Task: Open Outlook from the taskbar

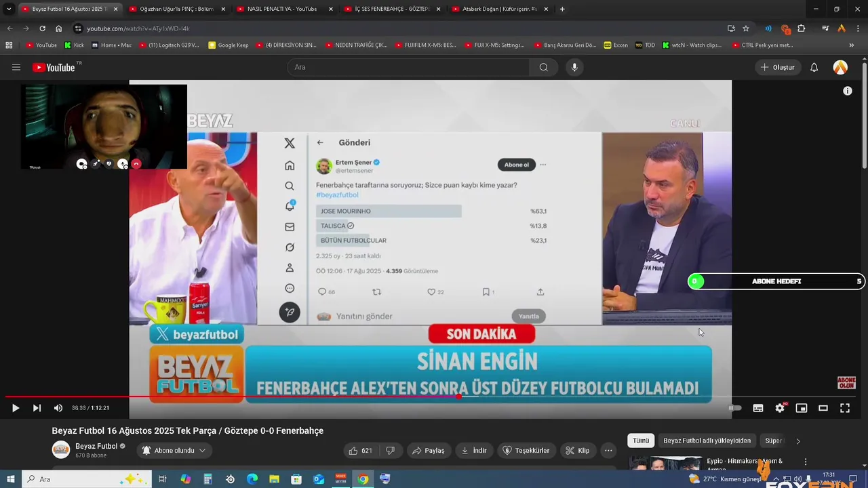Action: 318,479
